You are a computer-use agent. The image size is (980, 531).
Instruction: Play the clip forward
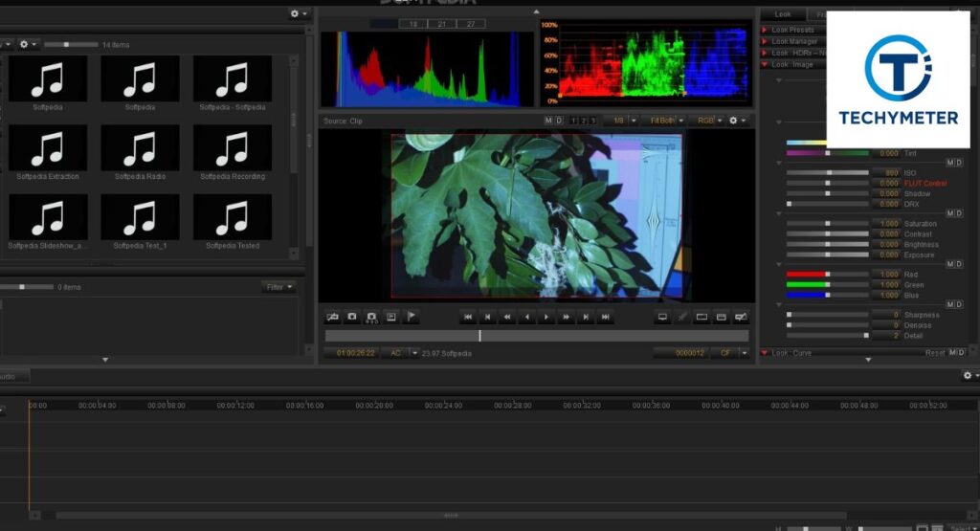coord(546,318)
